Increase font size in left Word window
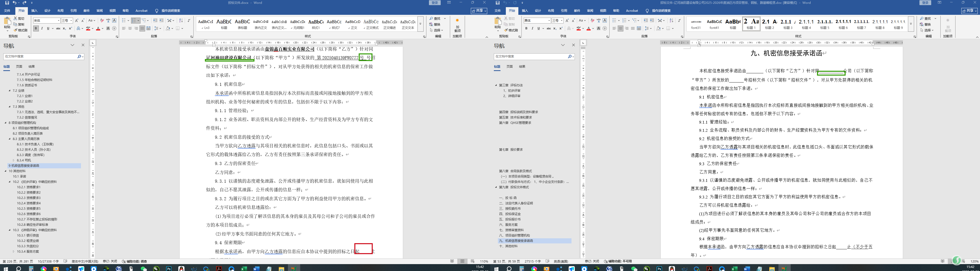Image resolution: width=980 pixels, height=271 pixels. point(76,20)
